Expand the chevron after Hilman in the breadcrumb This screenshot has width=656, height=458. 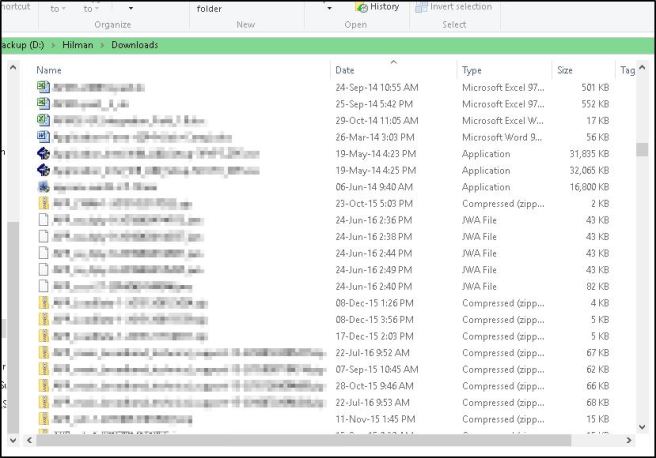103,45
